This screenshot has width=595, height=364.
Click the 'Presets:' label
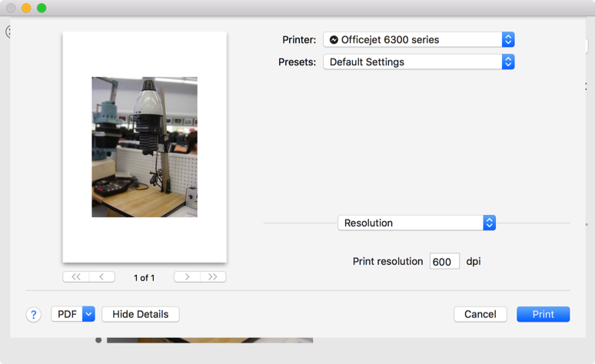pyautogui.click(x=297, y=61)
